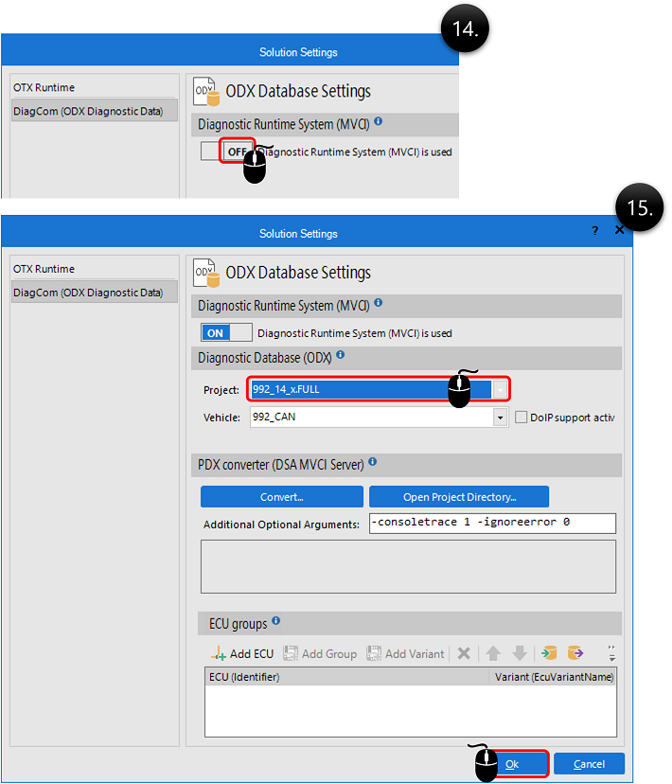Viewport: 672px width, 784px height.
Task: Expand the Vehicle dropdown showing 992_CAN
Action: point(500,418)
